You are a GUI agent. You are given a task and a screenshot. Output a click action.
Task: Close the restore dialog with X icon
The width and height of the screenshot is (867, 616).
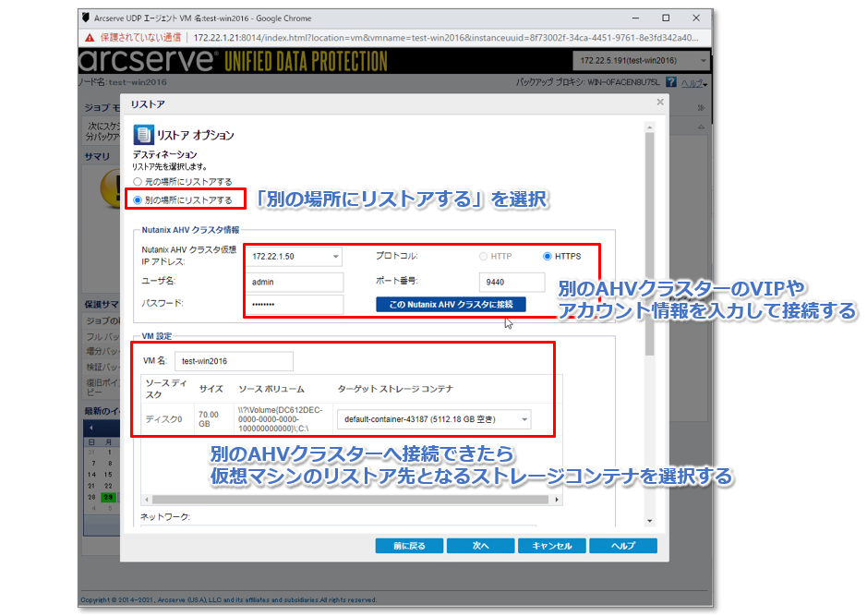(659, 103)
